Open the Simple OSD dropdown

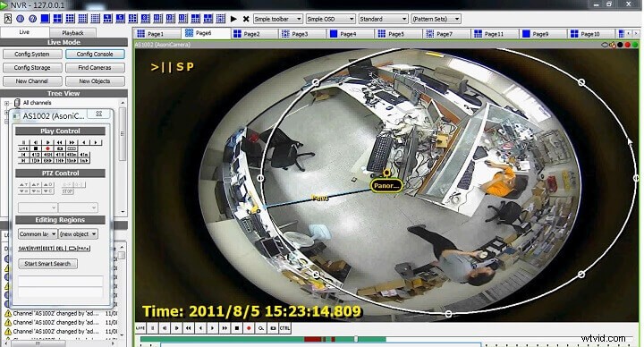[x=330, y=19]
